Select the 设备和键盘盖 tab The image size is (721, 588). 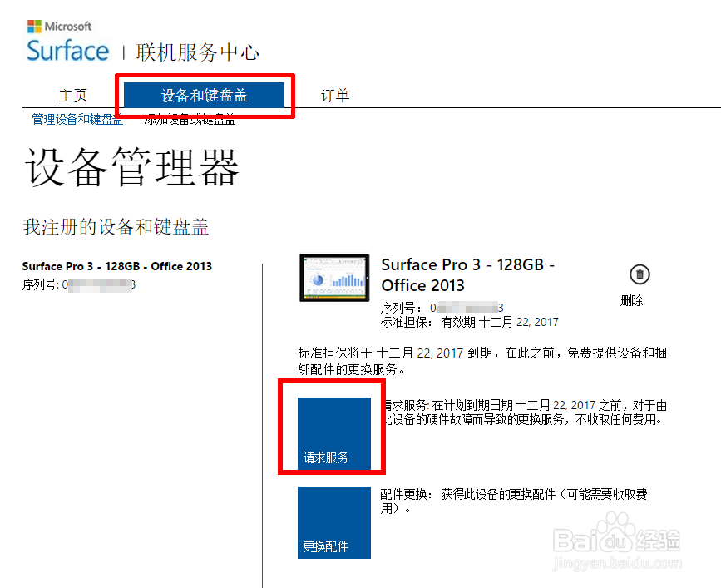[x=204, y=95]
